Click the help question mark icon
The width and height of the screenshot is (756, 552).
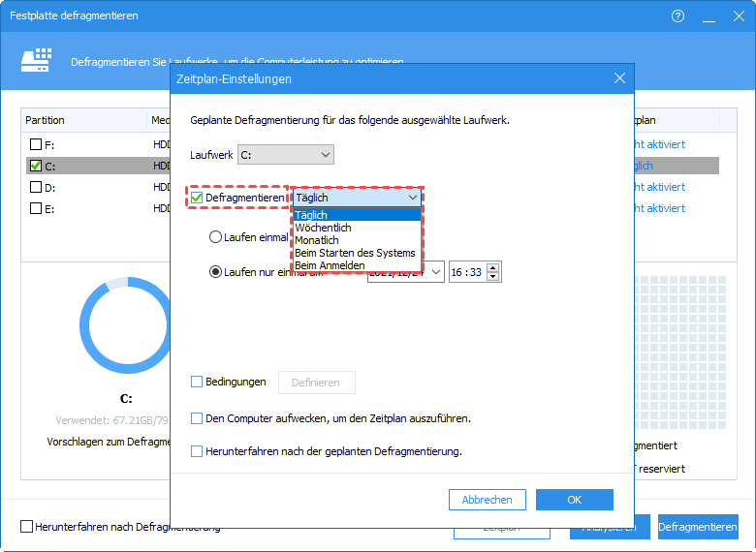pos(677,15)
